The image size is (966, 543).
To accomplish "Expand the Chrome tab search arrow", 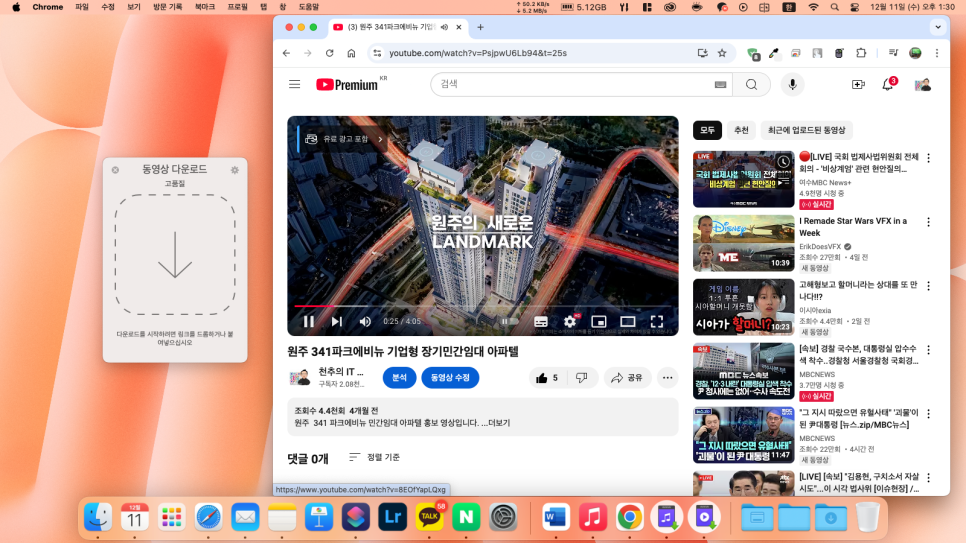I will [x=938, y=27].
